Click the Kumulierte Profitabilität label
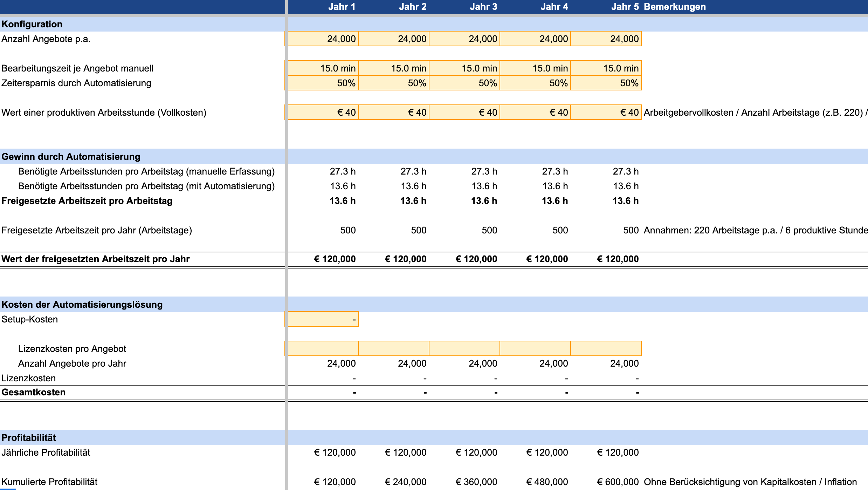The image size is (868, 490). (x=49, y=482)
